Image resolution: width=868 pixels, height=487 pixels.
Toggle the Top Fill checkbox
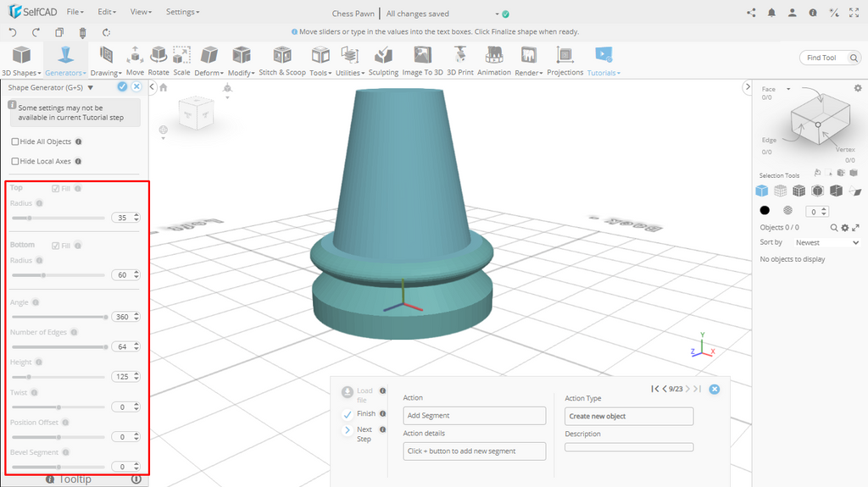[x=56, y=188]
